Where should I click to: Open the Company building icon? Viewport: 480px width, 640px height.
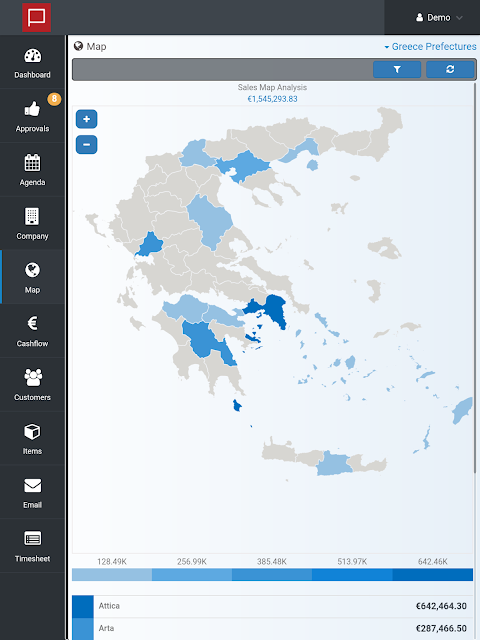coord(32,216)
